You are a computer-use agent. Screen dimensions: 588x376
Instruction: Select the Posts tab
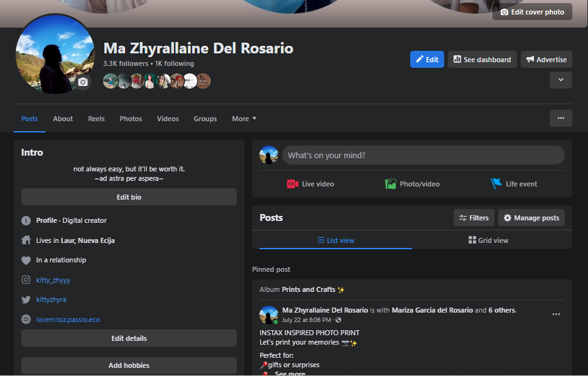[30, 119]
